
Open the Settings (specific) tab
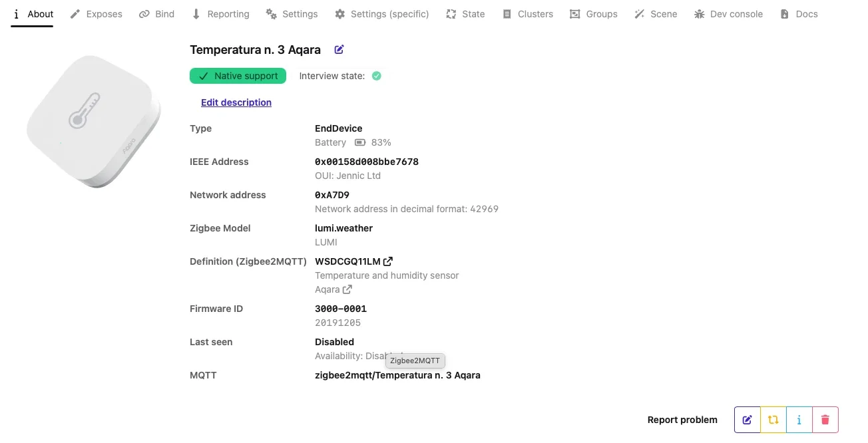tap(381, 14)
